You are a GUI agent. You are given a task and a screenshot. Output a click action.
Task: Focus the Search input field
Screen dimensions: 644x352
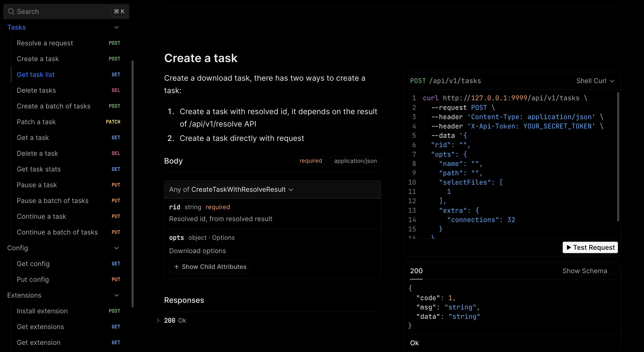62,11
